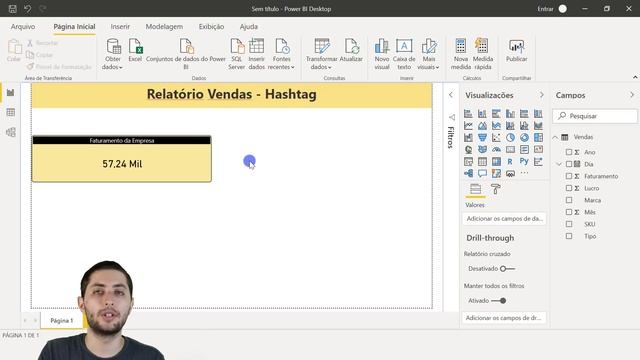640x360 pixels.
Task: Select the donut chart visual
Action: click(524, 138)
